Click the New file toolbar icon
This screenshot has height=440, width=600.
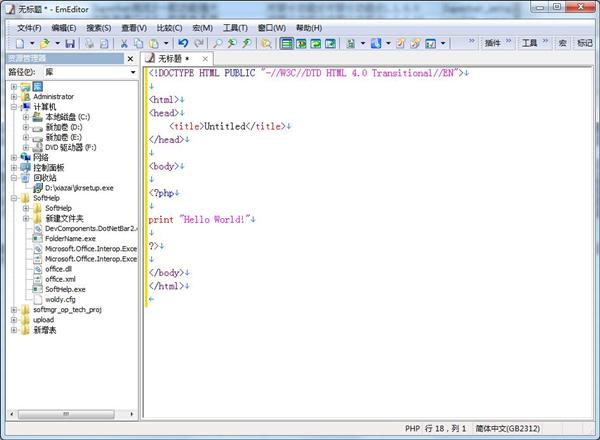click(x=19, y=44)
